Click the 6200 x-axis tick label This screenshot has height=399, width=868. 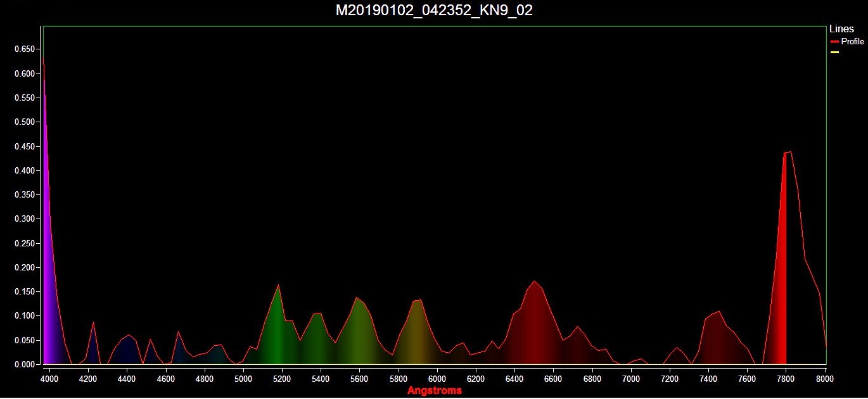coord(476,379)
